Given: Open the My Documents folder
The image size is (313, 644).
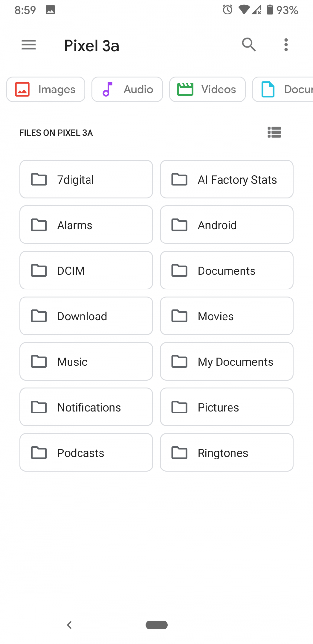Looking at the screenshot, I should pos(227,362).
